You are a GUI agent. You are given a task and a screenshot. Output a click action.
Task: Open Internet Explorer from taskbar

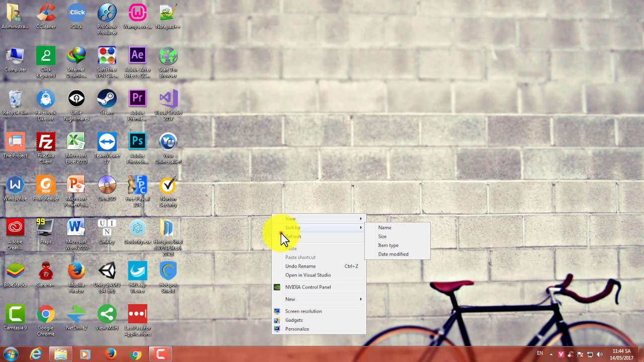(36, 354)
